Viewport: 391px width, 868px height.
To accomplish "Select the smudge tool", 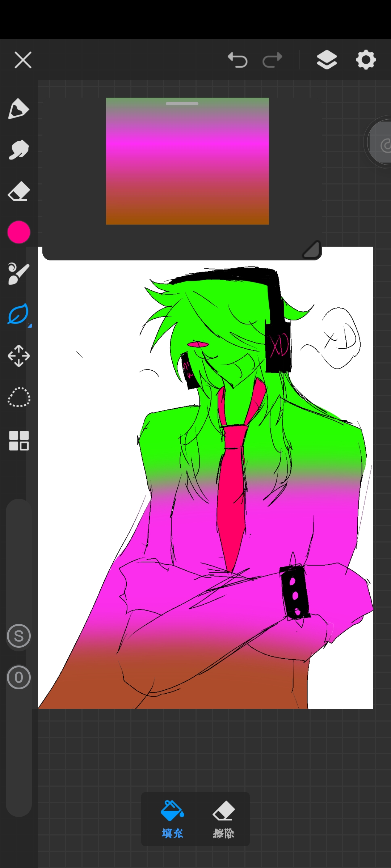I will click(x=18, y=150).
